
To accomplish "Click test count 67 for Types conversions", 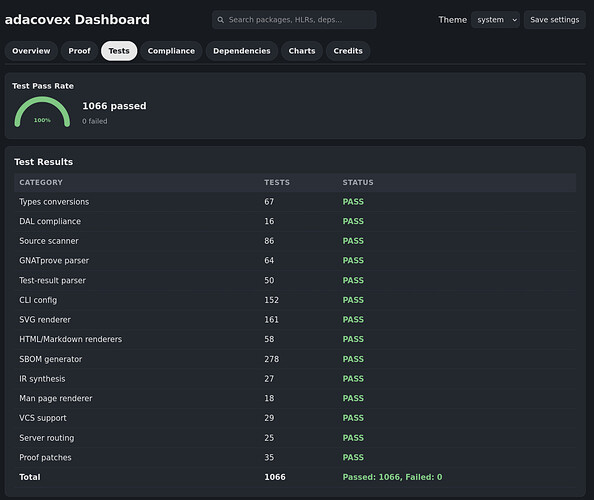I will pyautogui.click(x=269, y=202).
